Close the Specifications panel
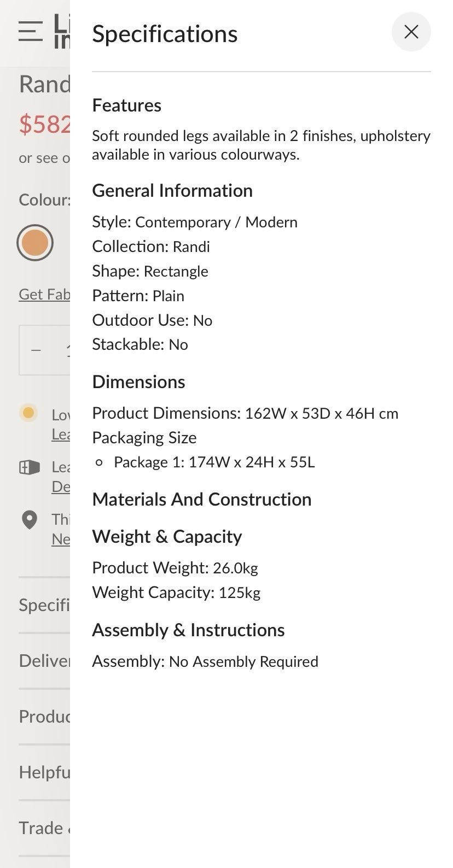The height and width of the screenshot is (868, 453). (411, 32)
